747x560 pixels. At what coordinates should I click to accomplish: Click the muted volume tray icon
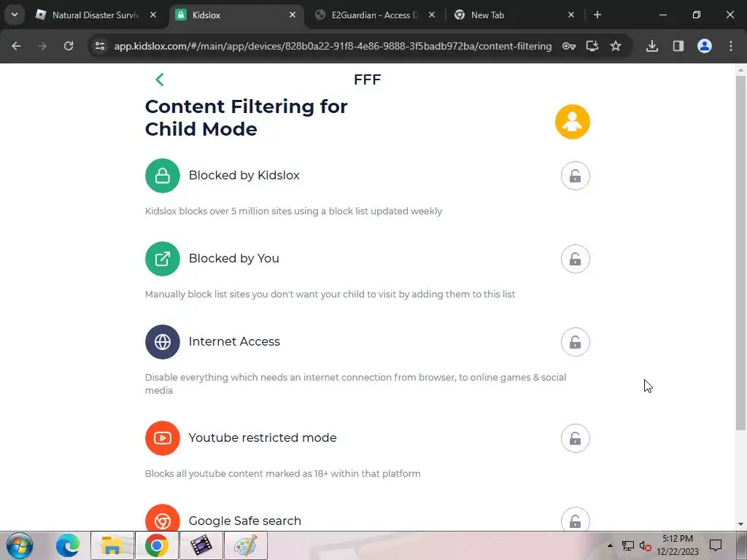pyautogui.click(x=646, y=545)
